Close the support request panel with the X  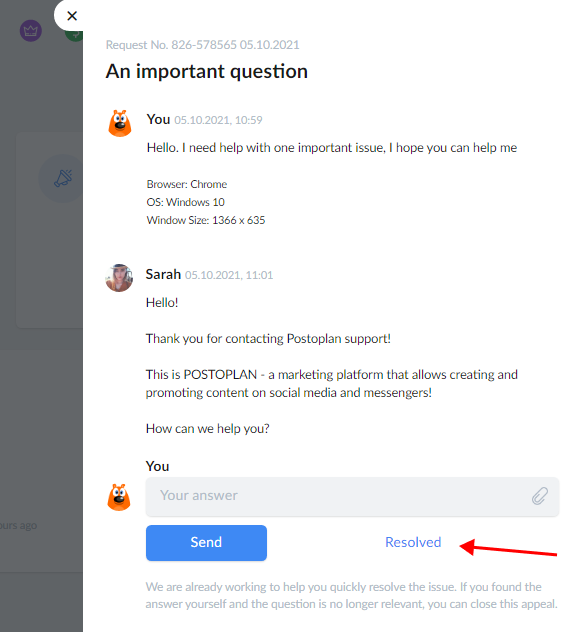[72, 16]
